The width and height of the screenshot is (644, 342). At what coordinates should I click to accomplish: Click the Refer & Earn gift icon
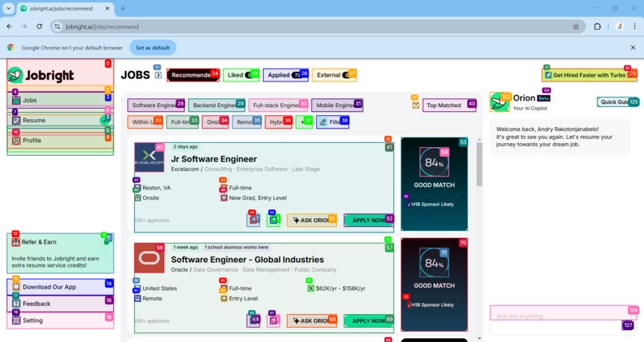[16, 242]
